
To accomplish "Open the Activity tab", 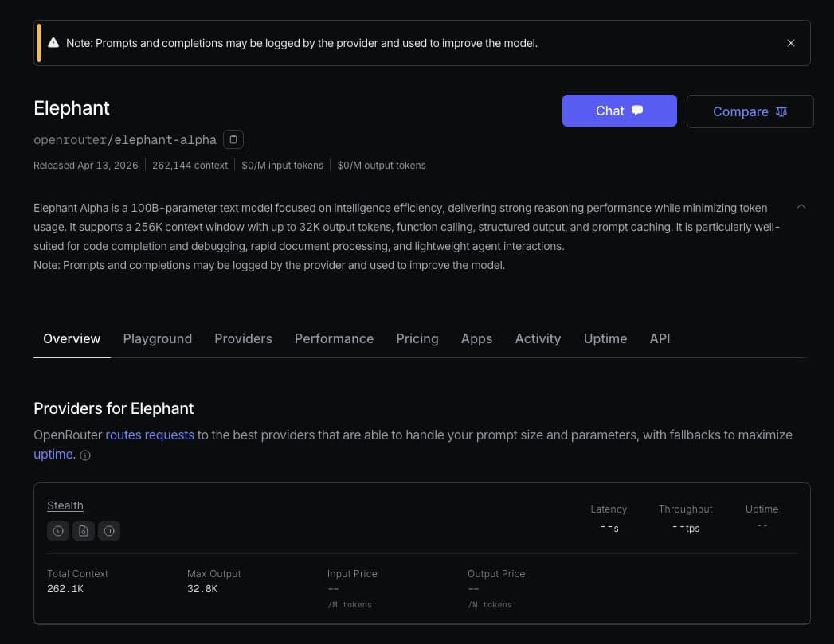I will (538, 338).
